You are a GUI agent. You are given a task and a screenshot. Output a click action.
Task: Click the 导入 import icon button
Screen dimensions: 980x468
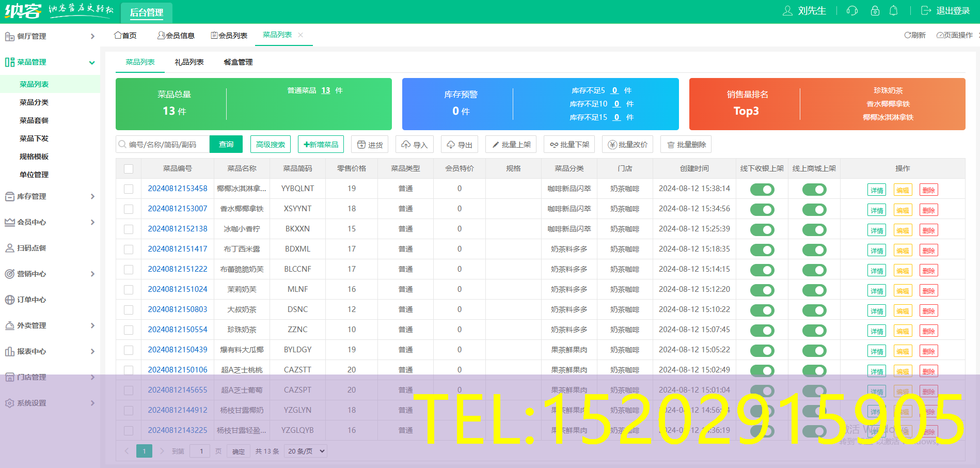[x=406, y=145]
